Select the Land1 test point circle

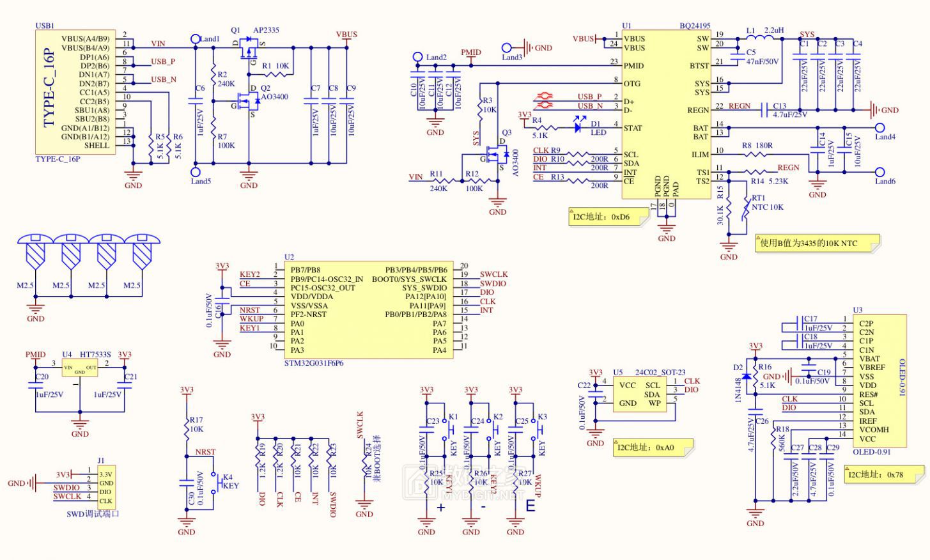pyautogui.click(x=196, y=39)
